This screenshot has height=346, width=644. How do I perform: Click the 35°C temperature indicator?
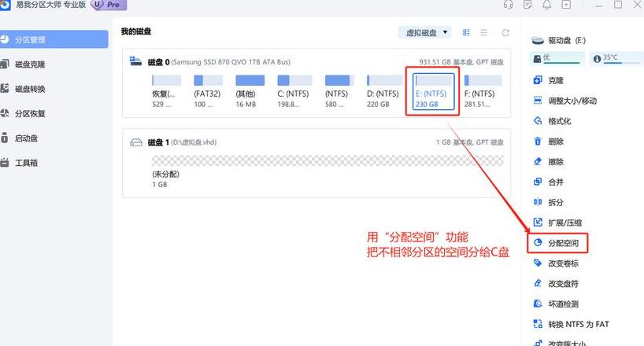pyautogui.click(x=616, y=58)
